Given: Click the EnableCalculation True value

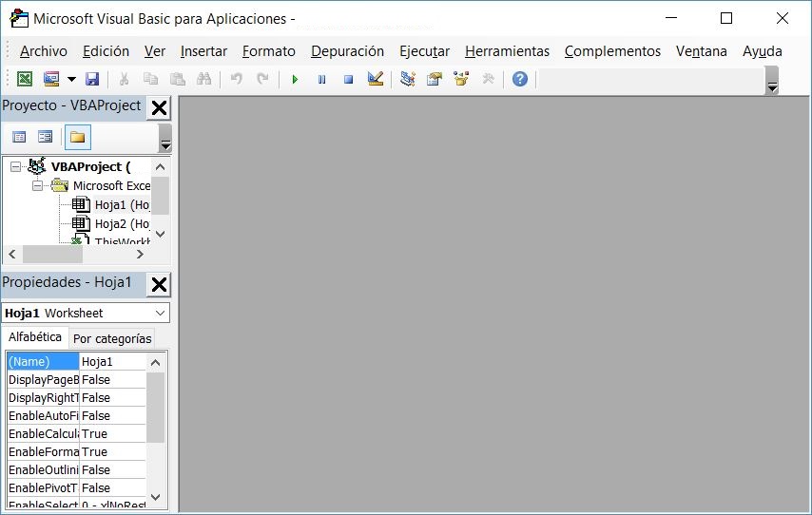Looking at the screenshot, I should [x=113, y=433].
